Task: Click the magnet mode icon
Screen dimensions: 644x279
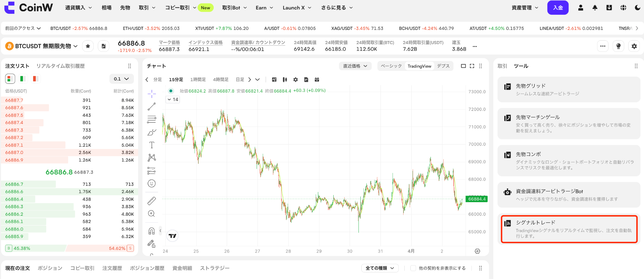Action: (152, 231)
